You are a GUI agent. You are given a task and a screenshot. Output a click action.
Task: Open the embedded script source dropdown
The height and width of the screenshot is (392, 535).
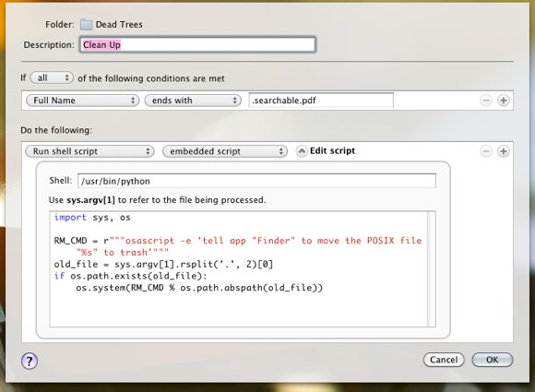[x=225, y=151]
